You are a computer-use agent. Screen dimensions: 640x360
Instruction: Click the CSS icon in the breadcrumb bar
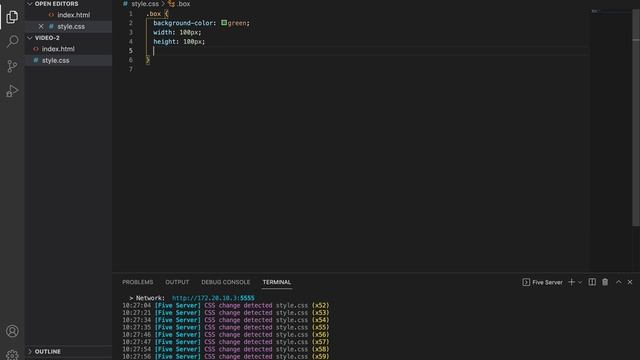(125, 4)
